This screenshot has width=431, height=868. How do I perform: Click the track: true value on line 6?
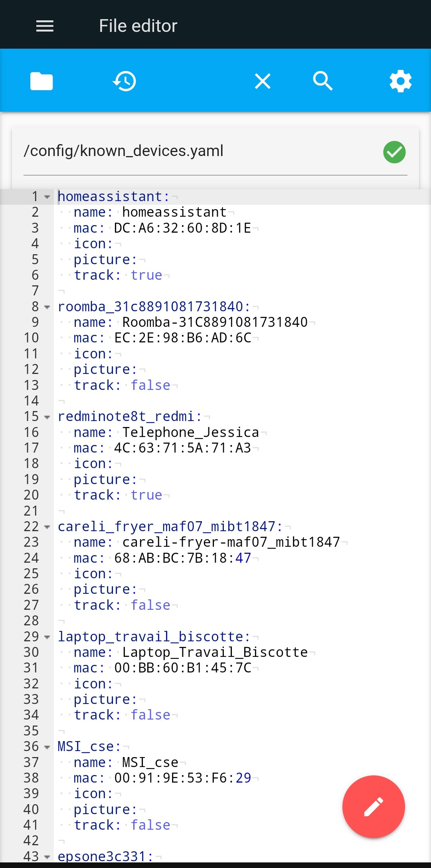[x=146, y=275]
